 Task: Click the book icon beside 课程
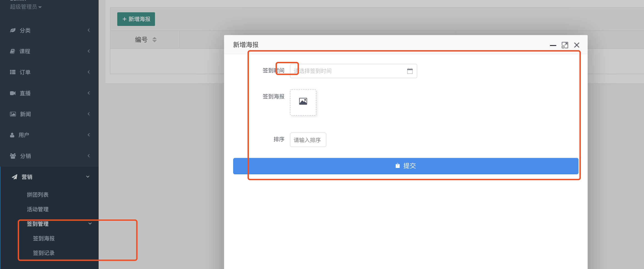12,51
